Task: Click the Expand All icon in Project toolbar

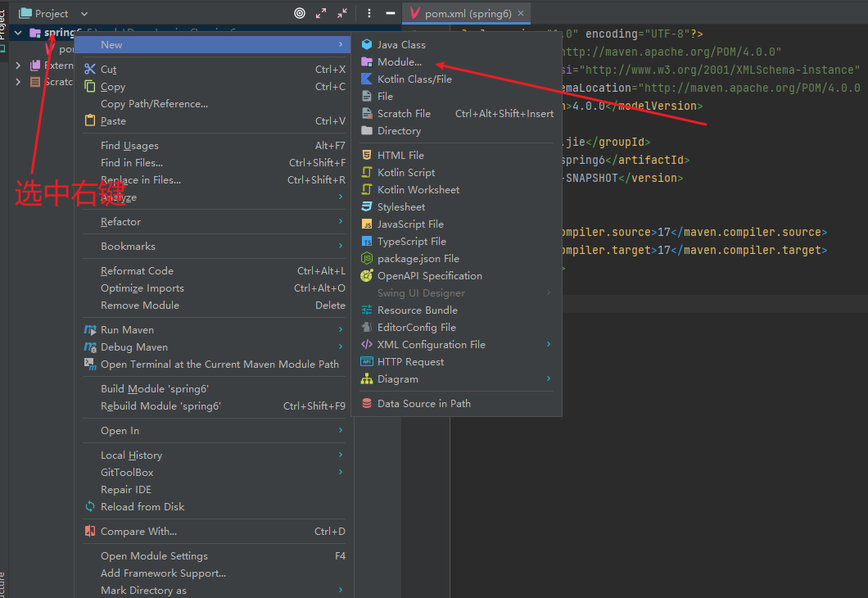Action: point(321,13)
